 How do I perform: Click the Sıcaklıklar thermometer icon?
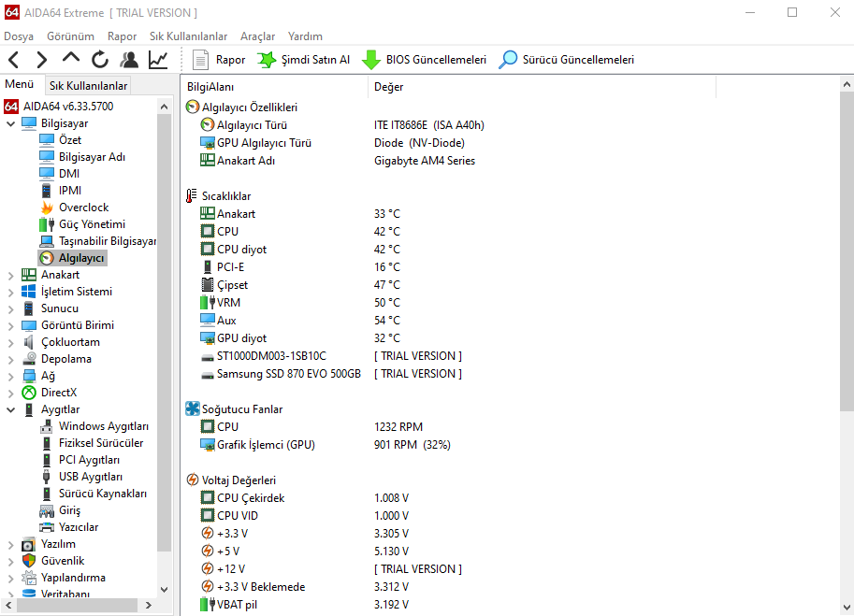191,196
